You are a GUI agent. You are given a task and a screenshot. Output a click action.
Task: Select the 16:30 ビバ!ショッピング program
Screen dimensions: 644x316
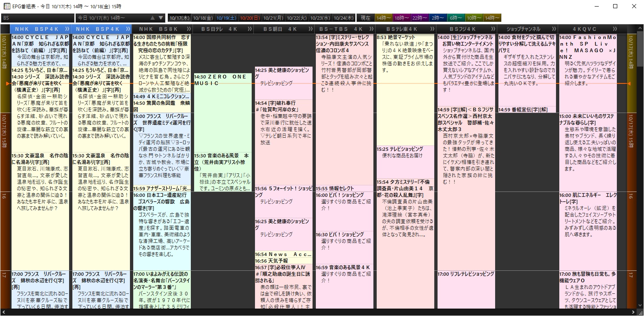pyautogui.click(x=344, y=247)
